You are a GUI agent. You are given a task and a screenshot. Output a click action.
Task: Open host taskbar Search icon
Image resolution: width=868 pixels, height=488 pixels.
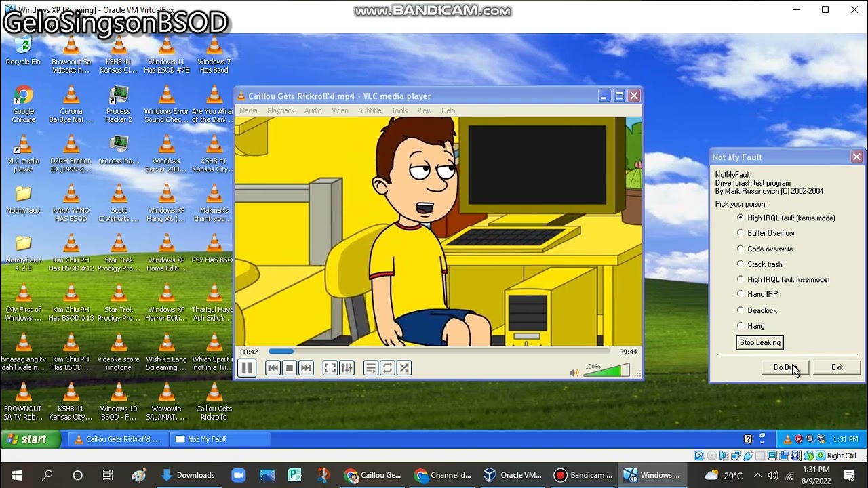(x=47, y=475)
